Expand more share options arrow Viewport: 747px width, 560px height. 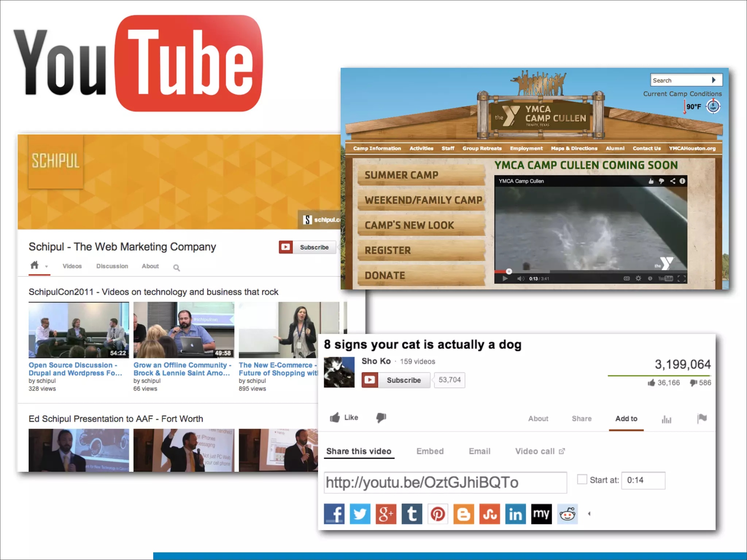pos(589,514)
